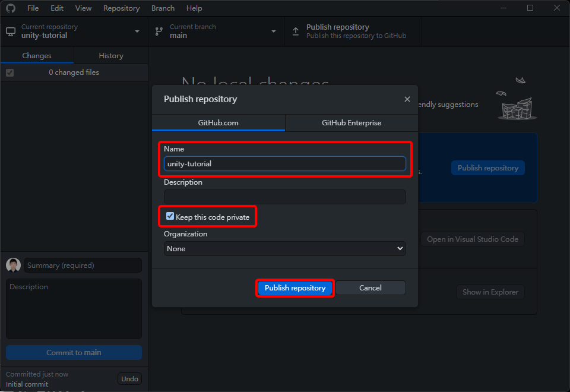
Task: Click the "Initial commit" text
Action: pos(27,384)
